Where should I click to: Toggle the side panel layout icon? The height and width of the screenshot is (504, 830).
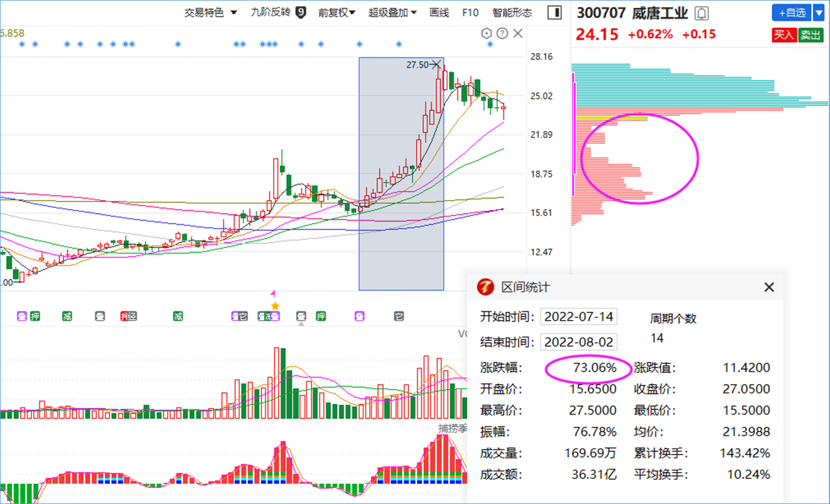pyautogui.click(x=555, y=12)
